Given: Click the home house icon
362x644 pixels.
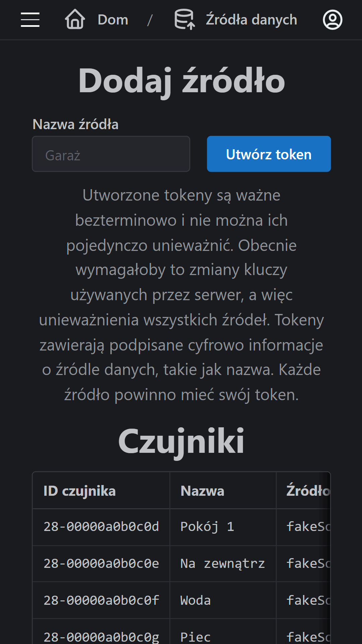Looking at the screenshot, I should point(75,19).
